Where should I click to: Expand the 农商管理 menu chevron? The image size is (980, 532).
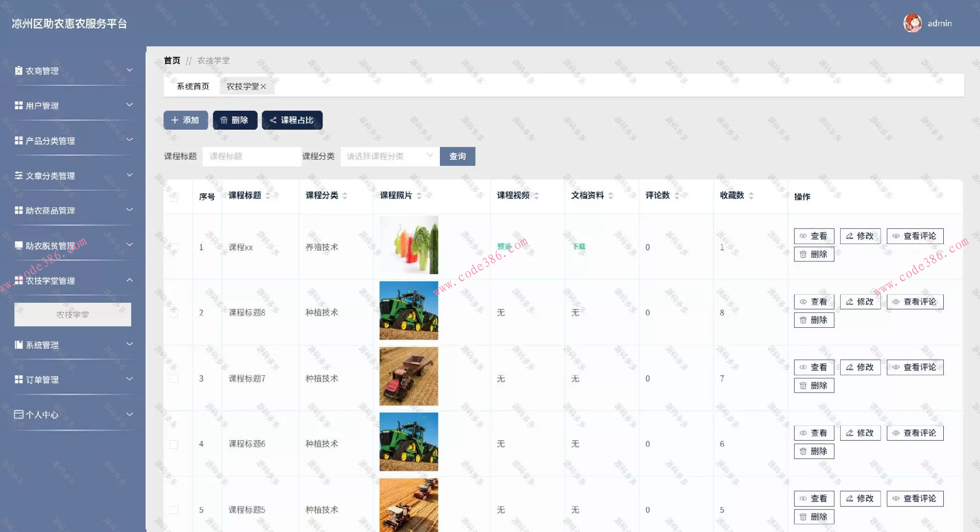click(130, 70)
